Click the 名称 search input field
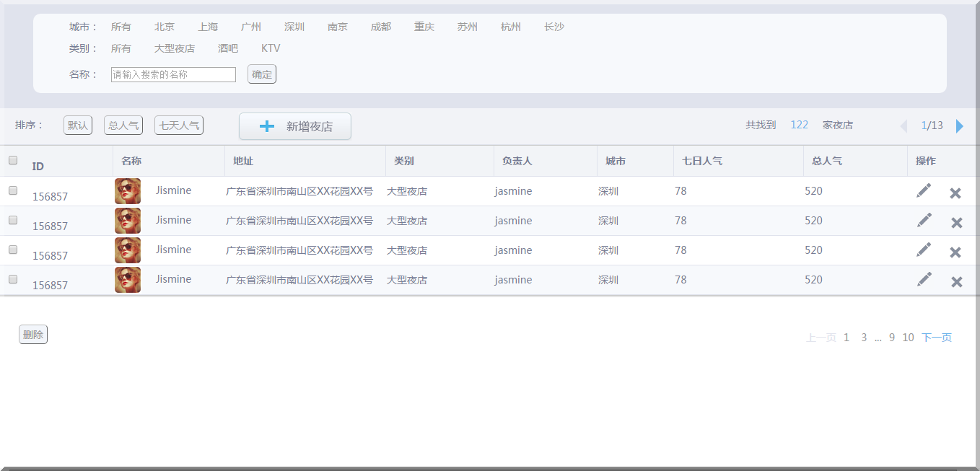The image size is (980, 471). click(x=173, y=74)
